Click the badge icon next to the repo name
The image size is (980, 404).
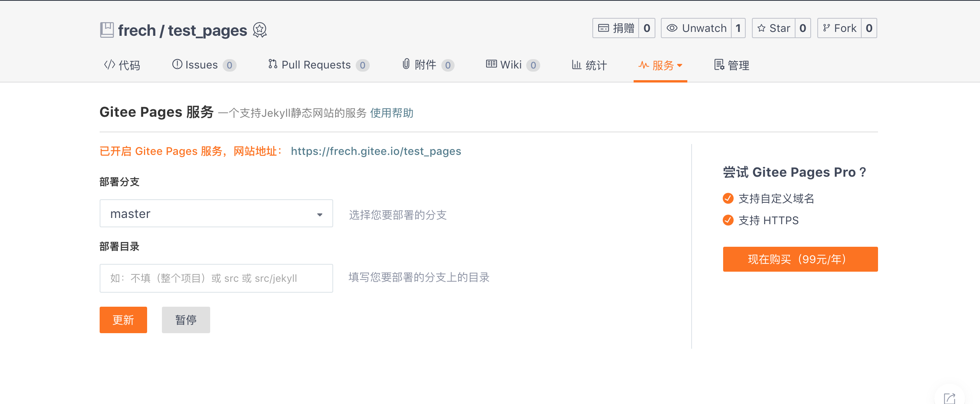tap(260, 30)
